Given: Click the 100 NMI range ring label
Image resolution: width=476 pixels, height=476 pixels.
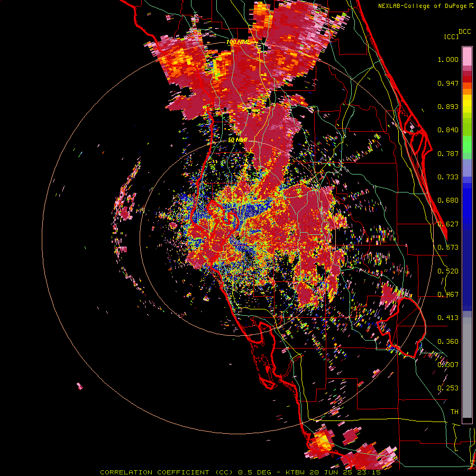Looking at the screenshot, I should coord(239,42).
